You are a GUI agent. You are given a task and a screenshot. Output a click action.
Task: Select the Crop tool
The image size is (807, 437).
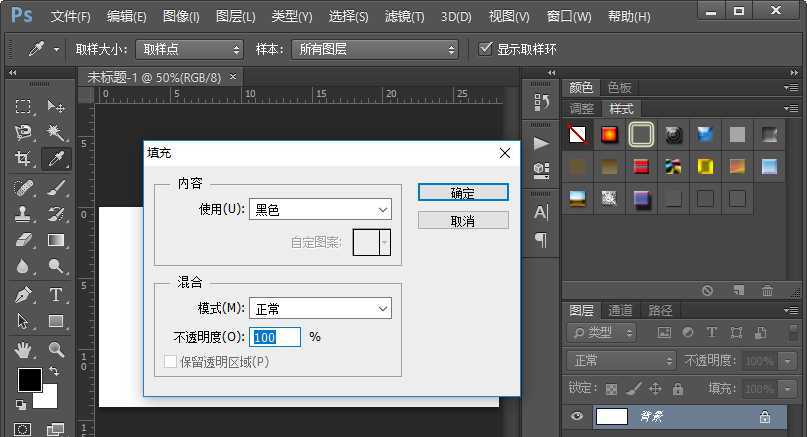(23, 159)
